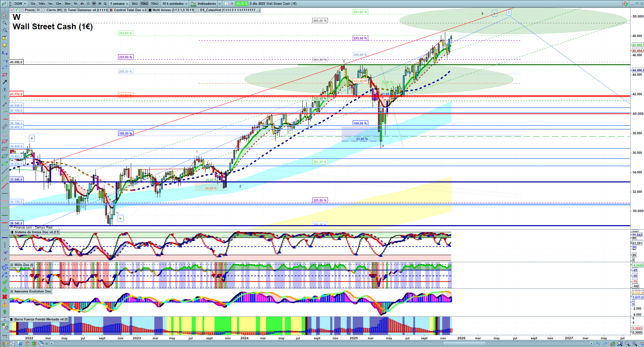Click the orange warning triangle icon

click(5, 304)
